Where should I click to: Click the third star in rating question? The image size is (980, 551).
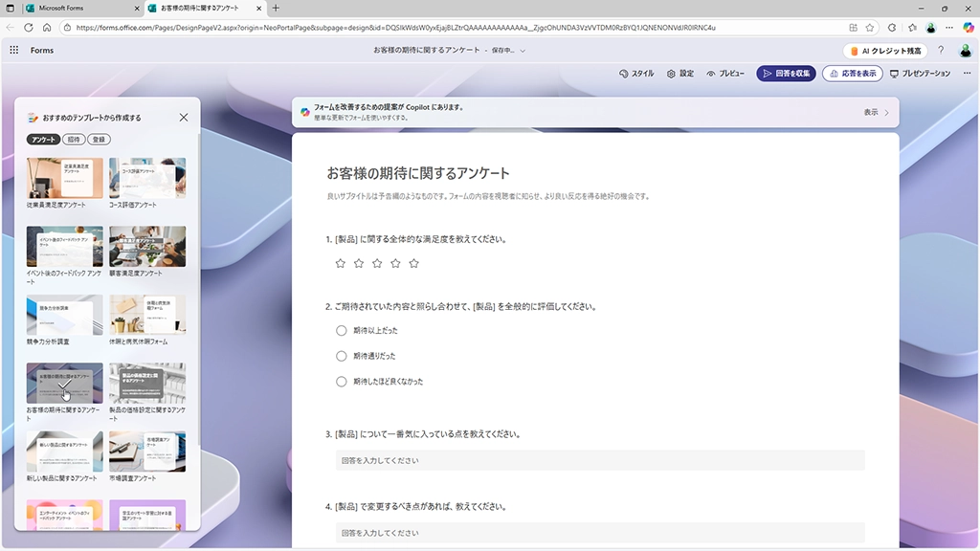click(x=377, y=263)
